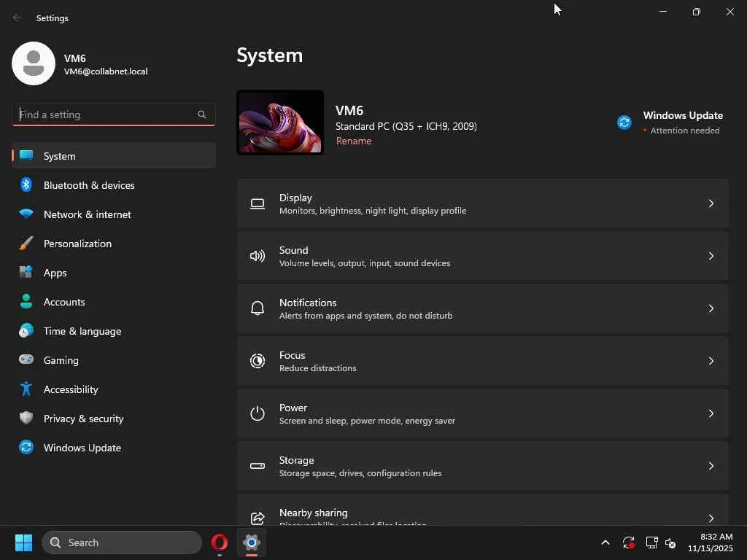Expand the Storage row chevron

711,466
